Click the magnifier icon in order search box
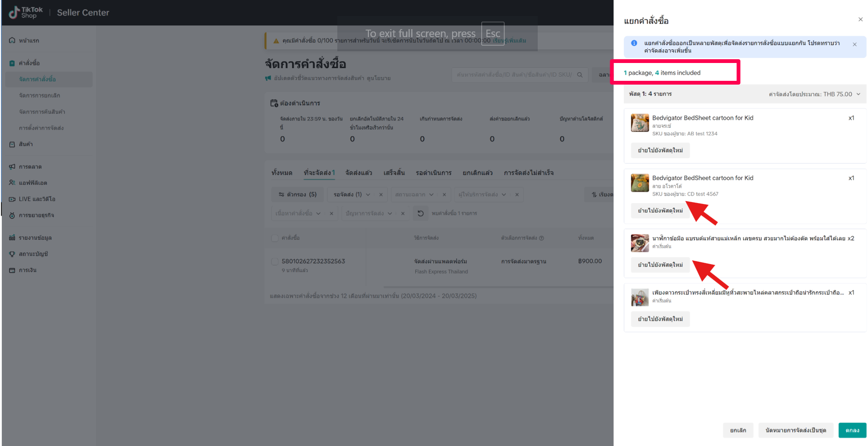 click(x=580, y=75)
